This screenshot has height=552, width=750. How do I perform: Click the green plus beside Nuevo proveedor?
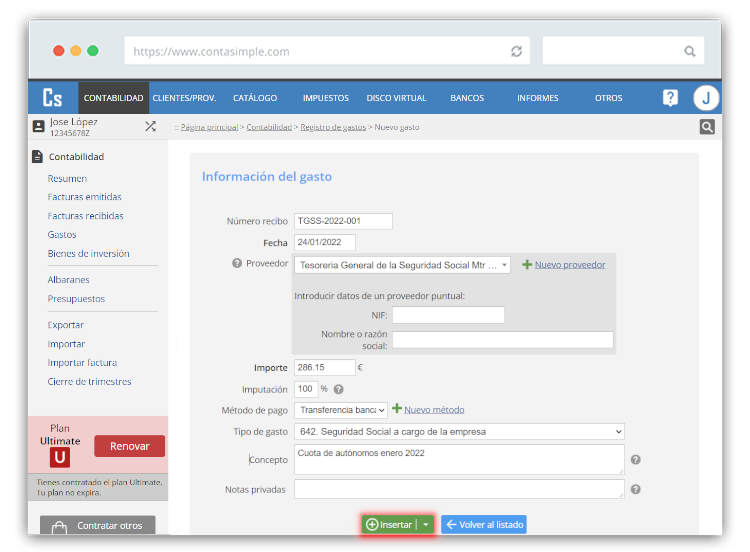click(x=527, y=265)
